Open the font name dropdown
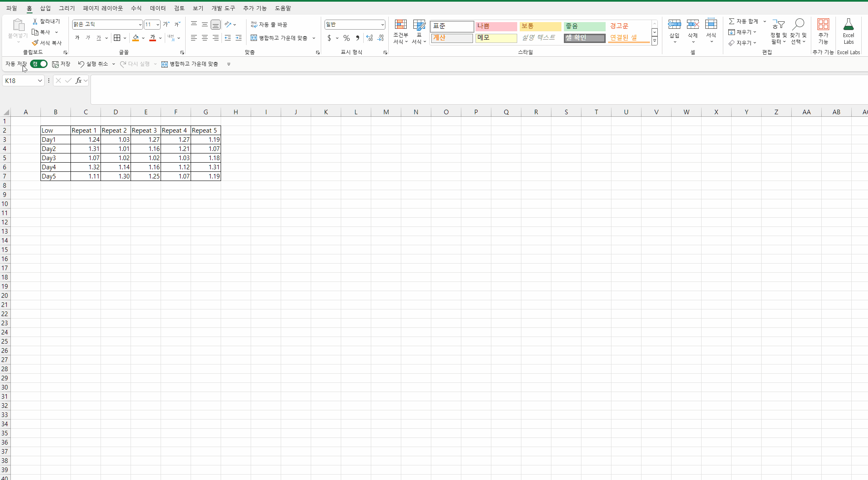The height and width of the screenshot is (480, 868). (140, 25)
